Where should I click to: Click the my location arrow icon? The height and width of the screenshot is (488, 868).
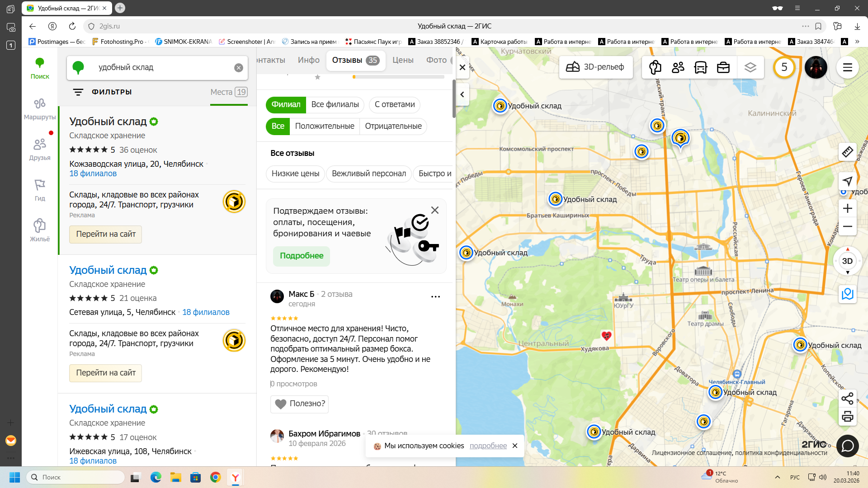[x=847, y=181]
